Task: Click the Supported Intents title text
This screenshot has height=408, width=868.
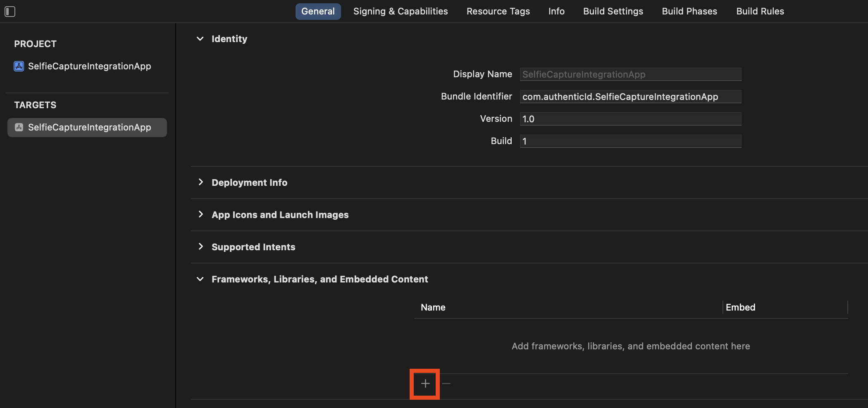Action: point(253,247)
